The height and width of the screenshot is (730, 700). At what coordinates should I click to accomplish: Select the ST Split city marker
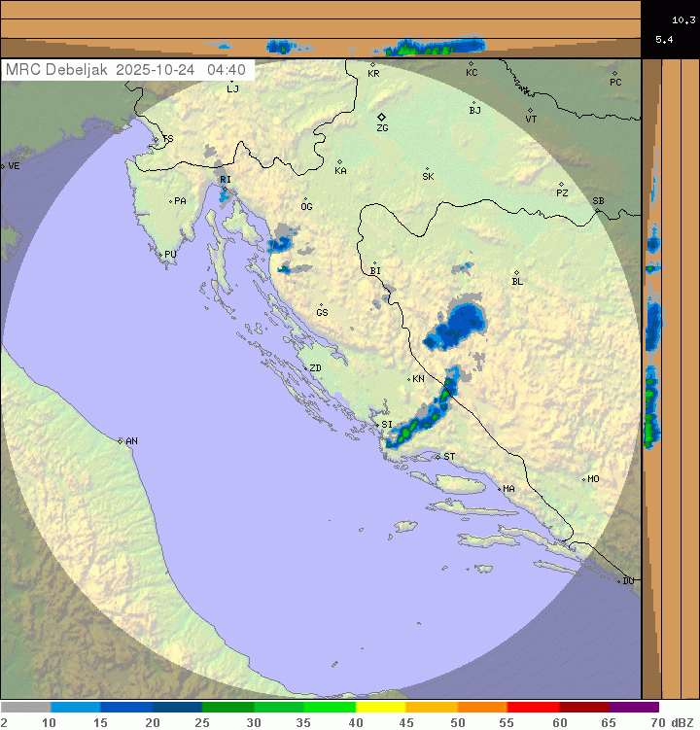click(x=437, y=456)
